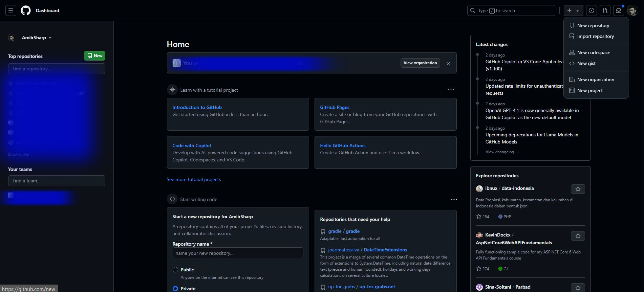Open the Hello GitHub Actions tutorial
The image size is (644, 292).
(343, 145)
